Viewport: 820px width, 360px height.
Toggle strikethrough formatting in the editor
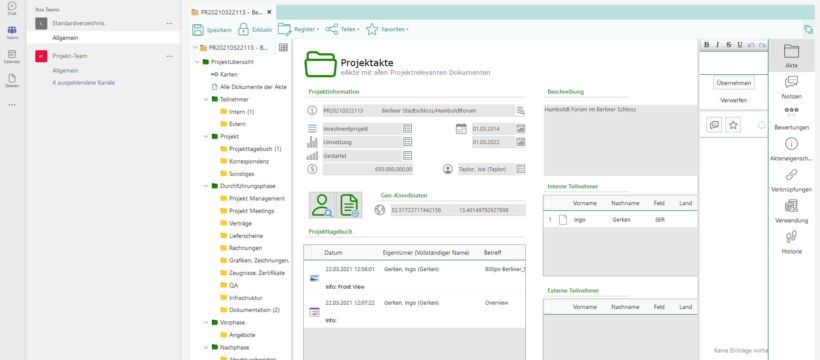point(728,45)
